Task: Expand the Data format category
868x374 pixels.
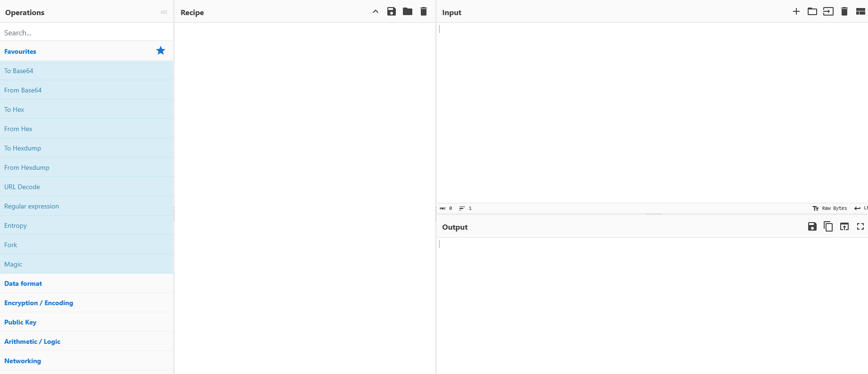Action: pos(23,283)
